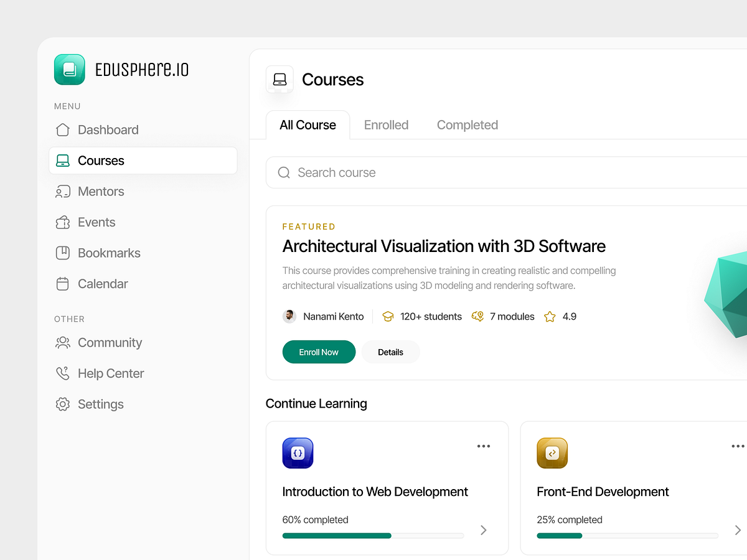Click the Mentors person icon
Viewport: 747px width, 560px height.
point(63,192)
